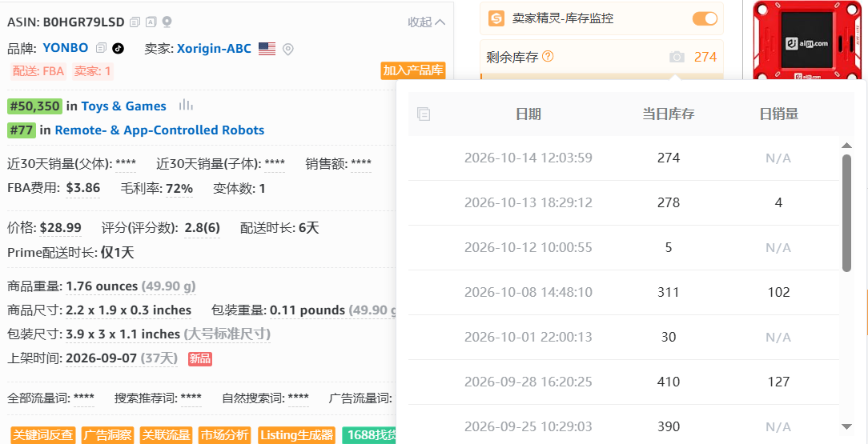Click 加入产品库 button
This screenshot has width=868, height=444.
(x=413, y=70)
